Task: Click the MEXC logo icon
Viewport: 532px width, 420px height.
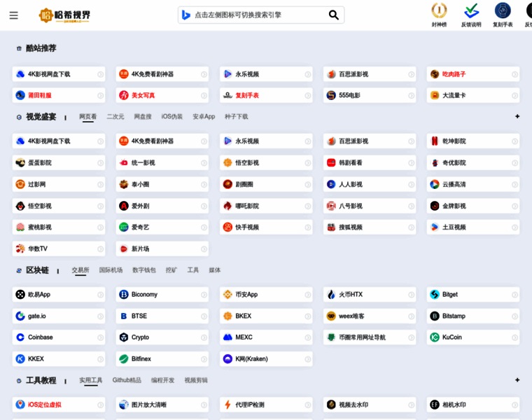Action: 227,337
